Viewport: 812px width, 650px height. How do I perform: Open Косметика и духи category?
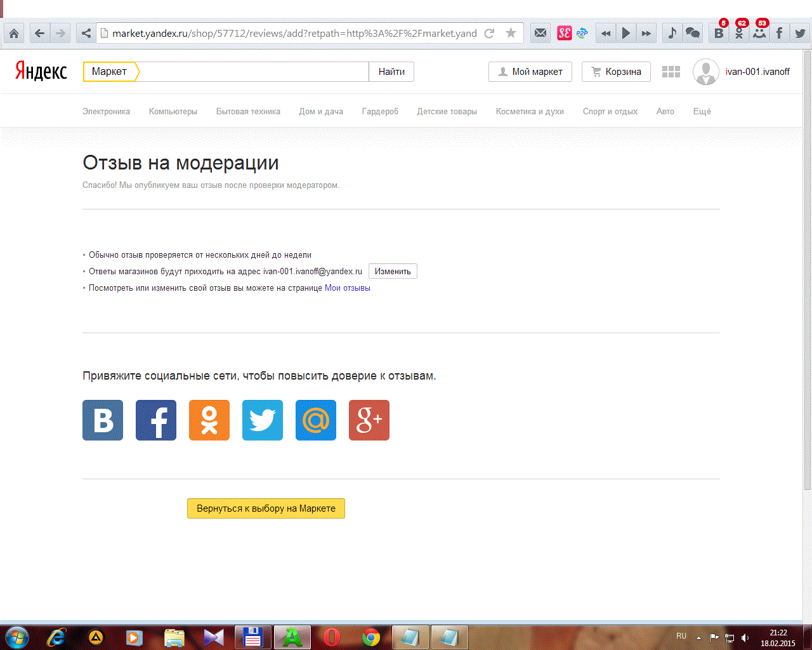[530, 111]
